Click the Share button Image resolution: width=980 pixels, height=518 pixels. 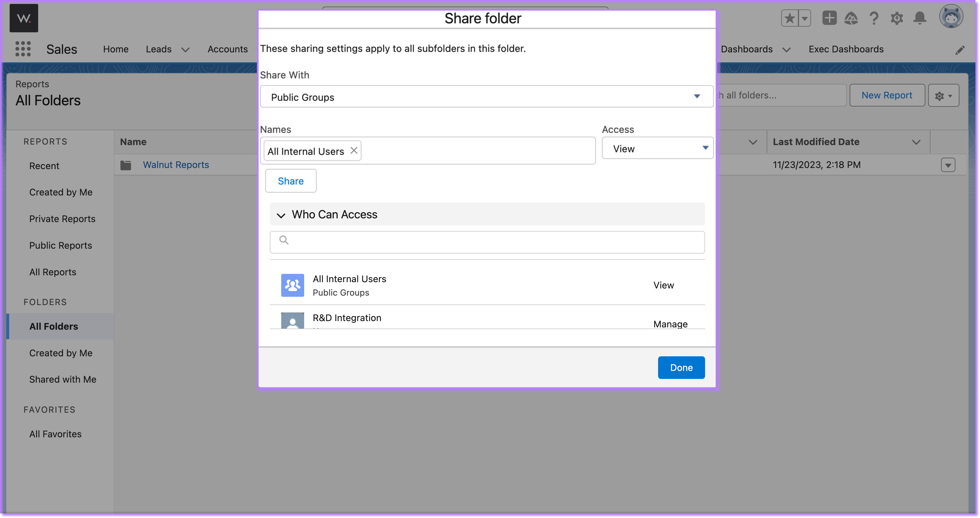[291, 181]
